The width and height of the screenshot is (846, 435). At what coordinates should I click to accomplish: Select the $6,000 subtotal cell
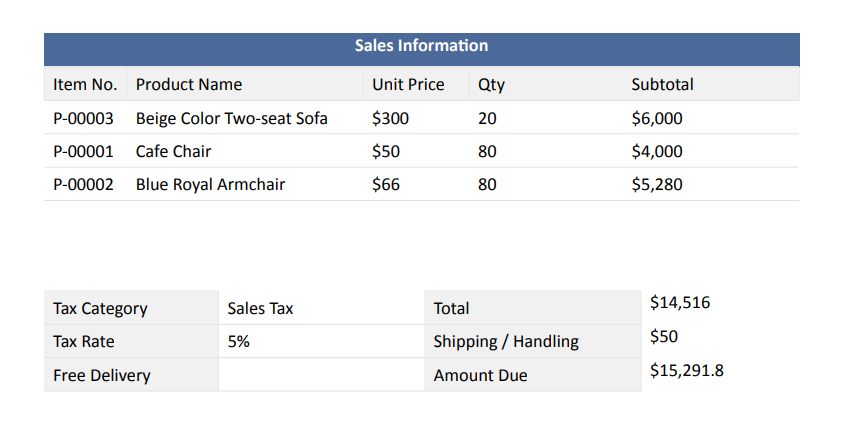pyautogui.click(x=657, y=118)
